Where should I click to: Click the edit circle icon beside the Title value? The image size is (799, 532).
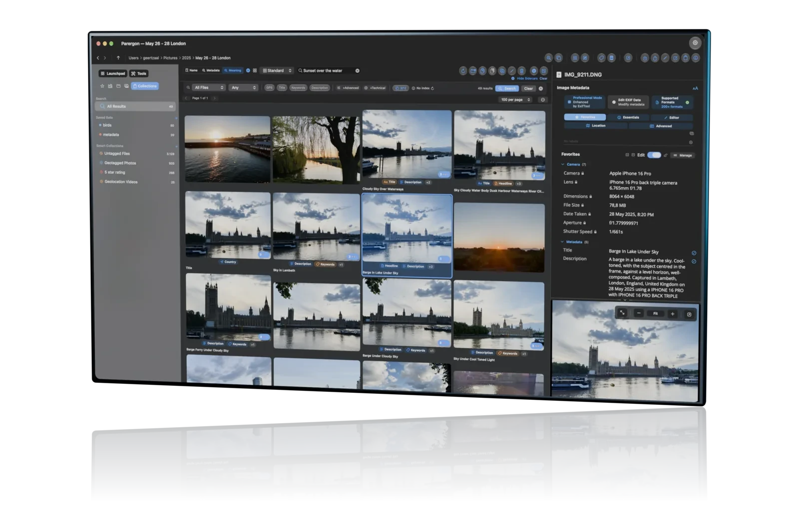tap(694, 253)
